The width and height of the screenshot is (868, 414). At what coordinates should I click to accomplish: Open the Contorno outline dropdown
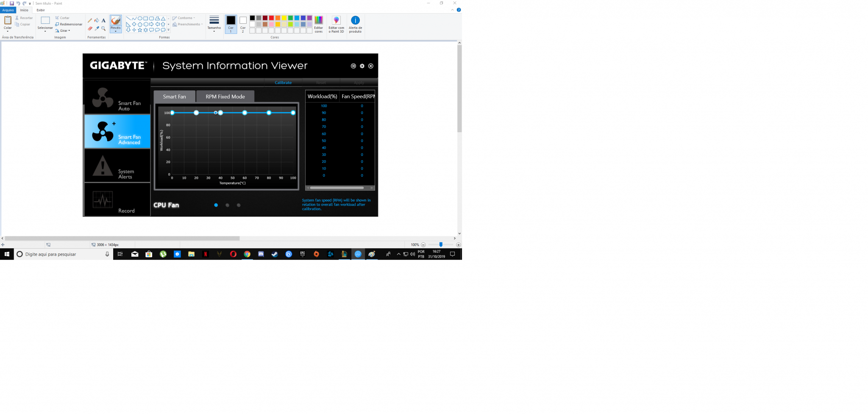(x=184, y=18)
